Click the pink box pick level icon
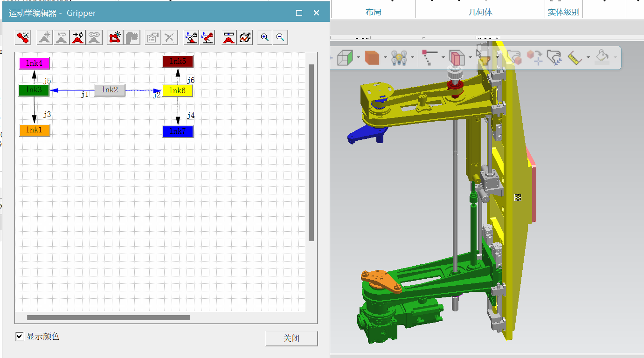The image size is (644, 358). tap(457, 58)
